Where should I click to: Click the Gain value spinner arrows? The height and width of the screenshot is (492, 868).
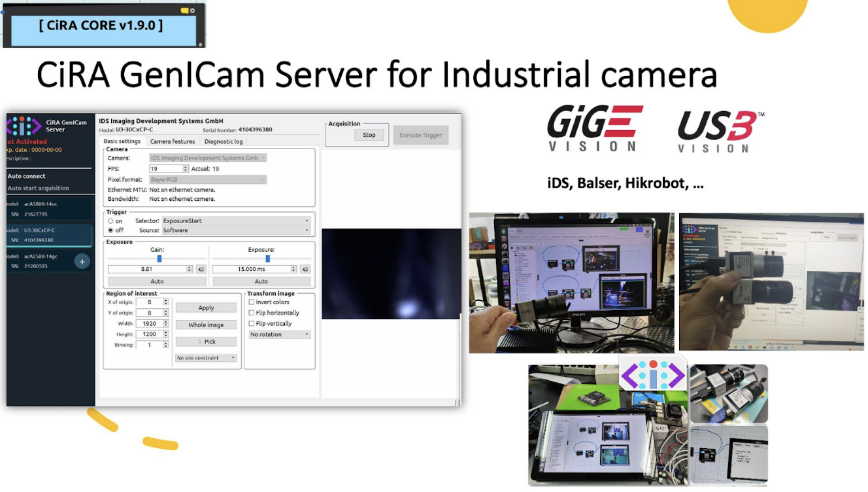tap(190, 269)
